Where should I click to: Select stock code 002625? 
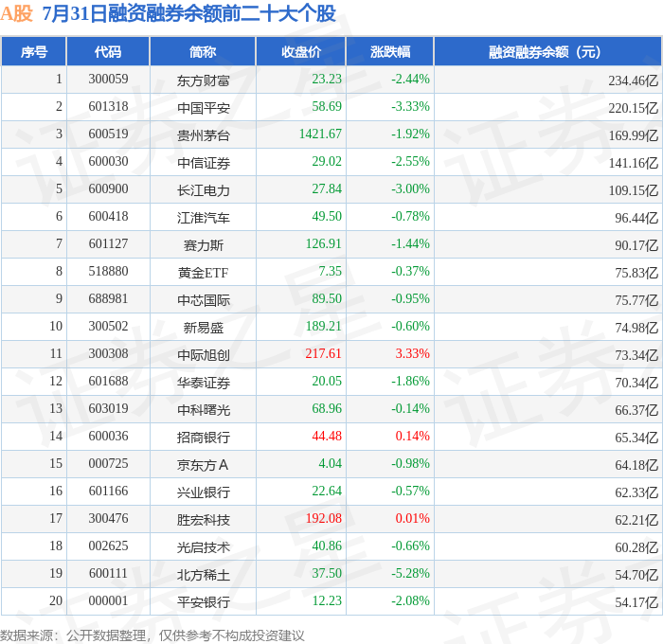[108, 546]
